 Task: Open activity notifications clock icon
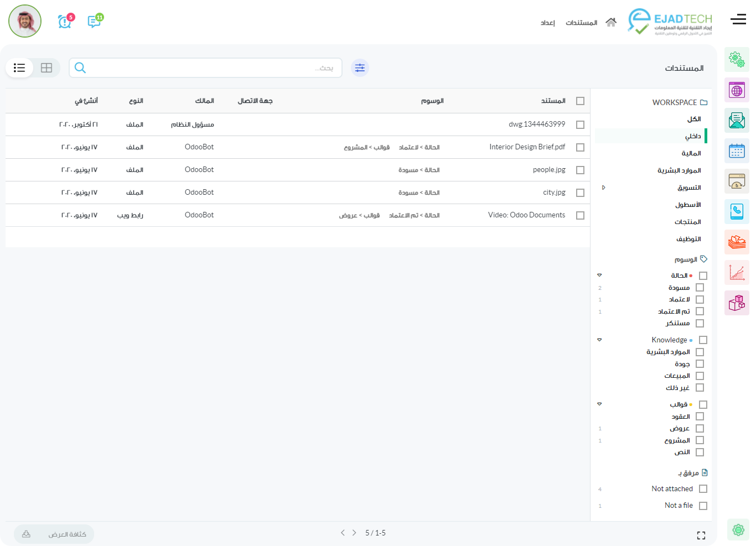[x=65, y=22]
